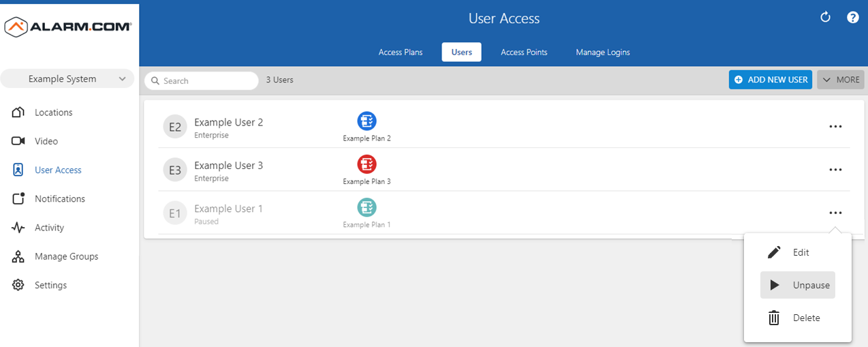This screenshot has width=868, height=347.
Task: Switch to the Manage Logins tab
Action: point(602,52)
